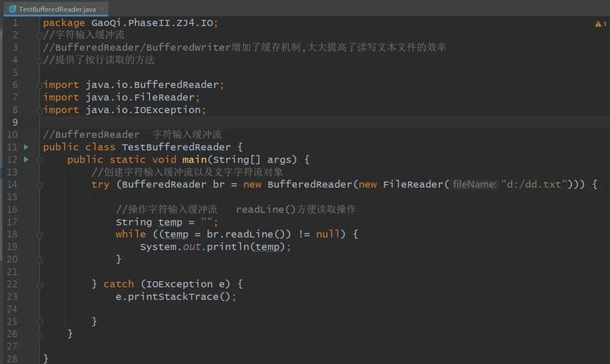Click the package name GaoQi.PhaseII.ZJ4.IO

[x=152, y=23]
